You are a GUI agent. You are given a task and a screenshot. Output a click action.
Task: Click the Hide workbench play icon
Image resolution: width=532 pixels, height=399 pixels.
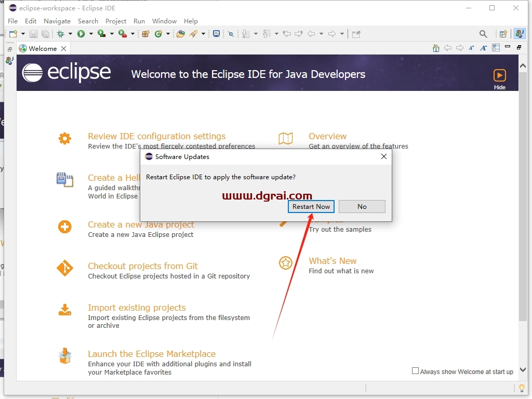click(x=499, y=75)
